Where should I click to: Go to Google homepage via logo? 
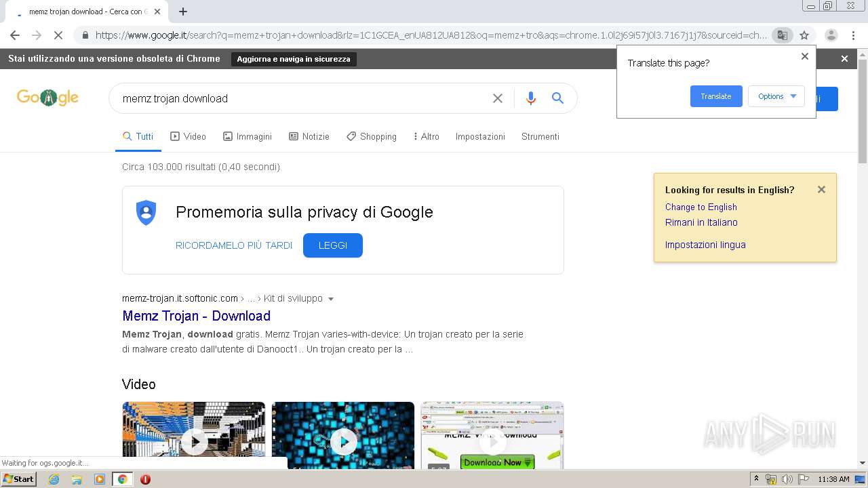pos(47,98)
